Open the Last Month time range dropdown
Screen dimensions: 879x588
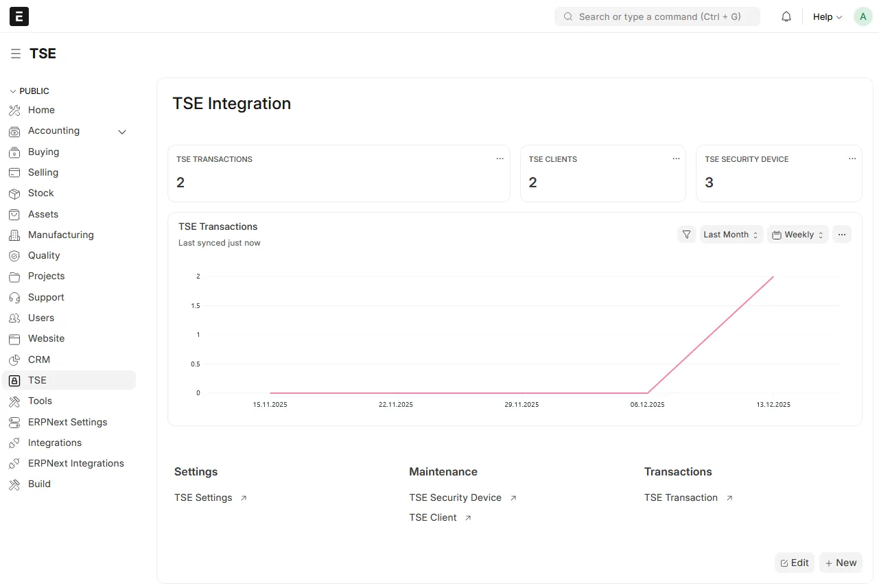tap(731, 235)
